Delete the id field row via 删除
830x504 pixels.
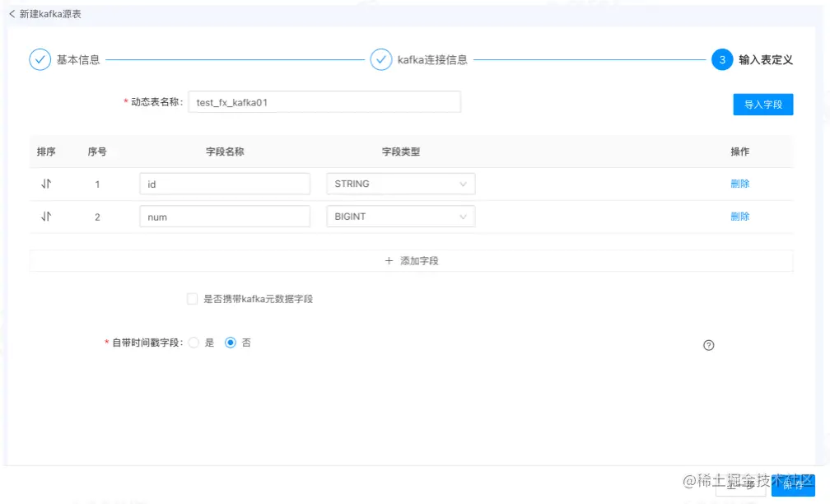pyautogui.click(x=740, y=184)
